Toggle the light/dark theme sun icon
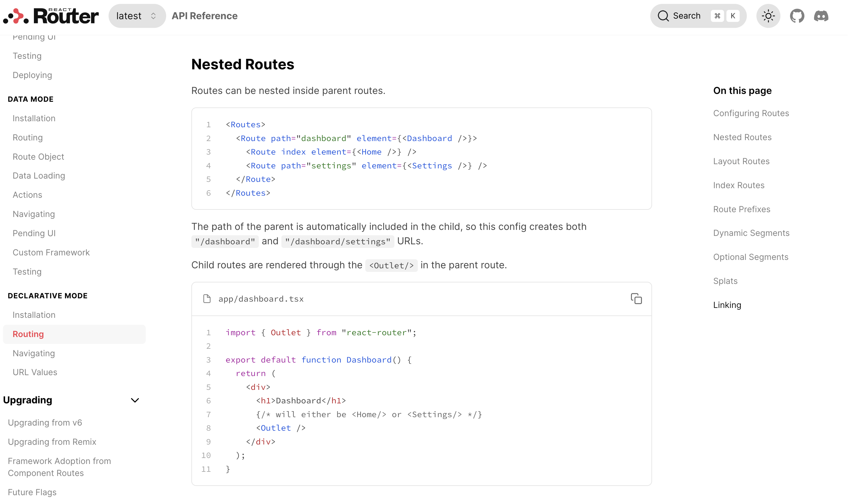868x503 pixels. 768,16
